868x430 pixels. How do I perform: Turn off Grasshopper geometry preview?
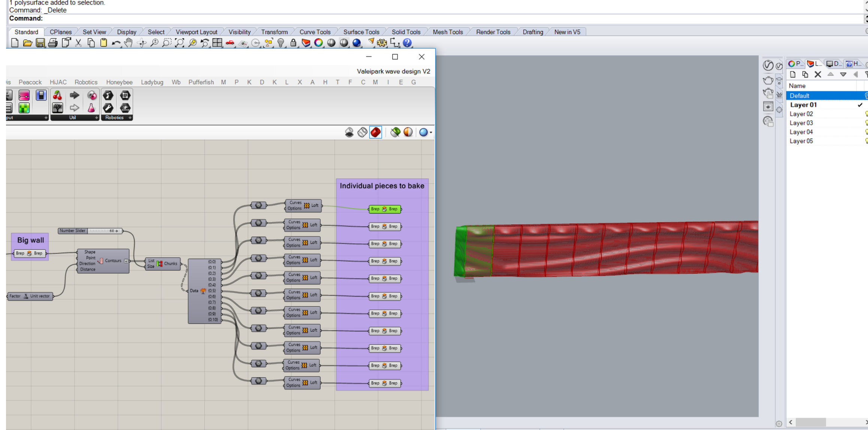(349, 132)
